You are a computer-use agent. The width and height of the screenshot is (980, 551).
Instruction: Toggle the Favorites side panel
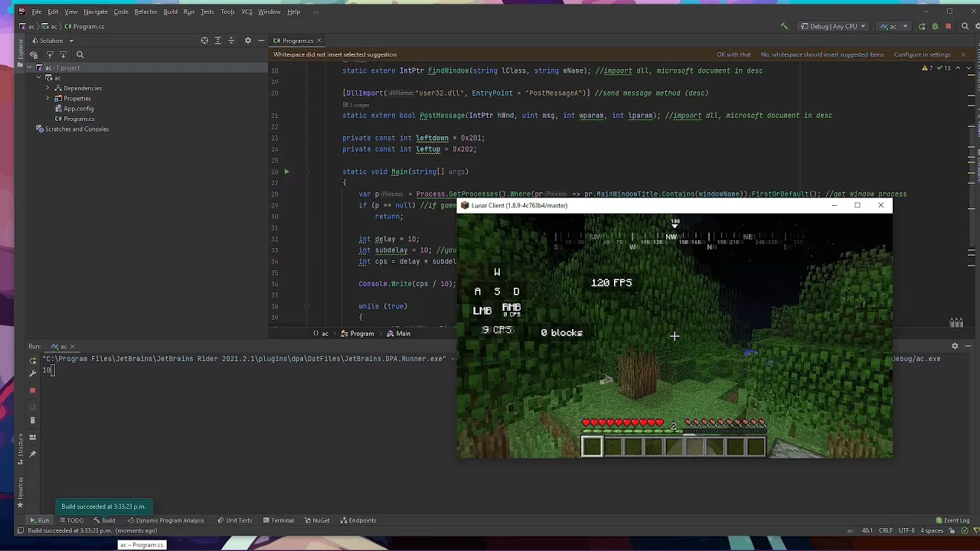21,491
